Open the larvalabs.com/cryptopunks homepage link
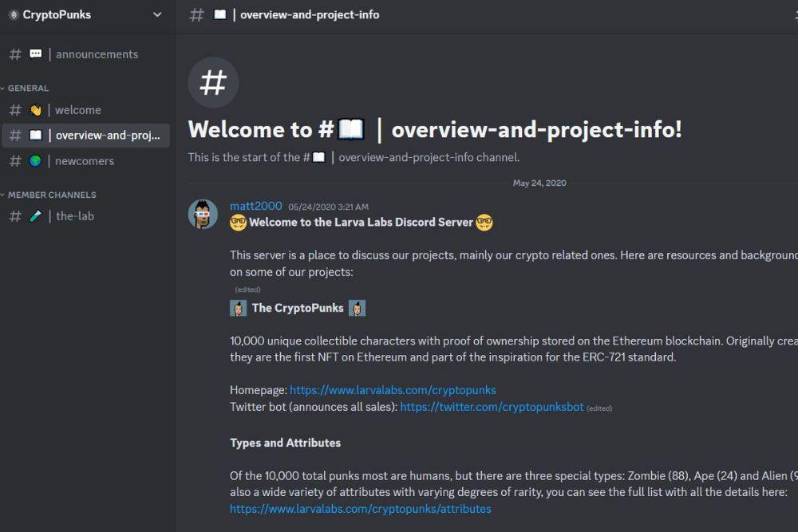This screenshot has height=532, width=798. [393, 390]
